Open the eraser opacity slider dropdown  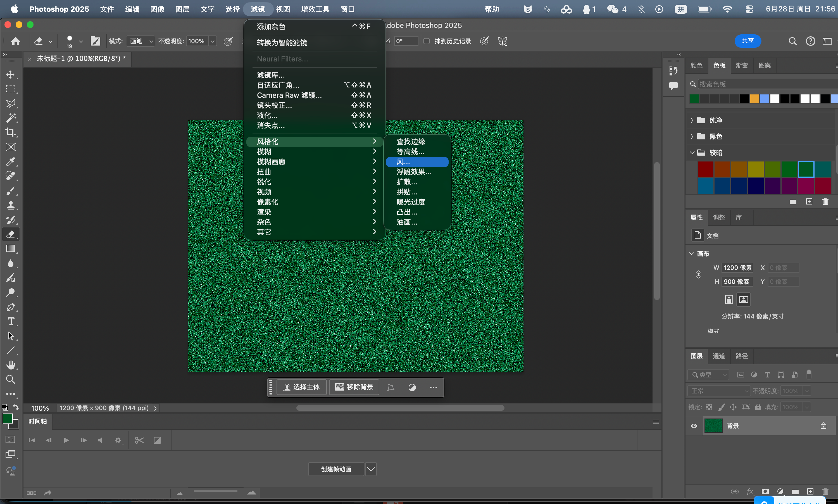pyautogui.click(x=213, y=41)
